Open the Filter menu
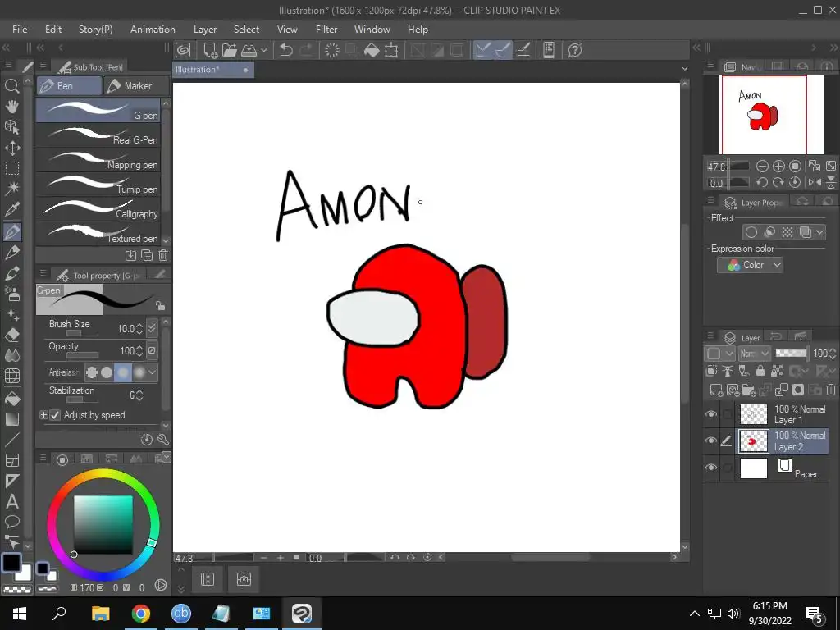Screen dimensions: 840x630 pyautogui.click(x=326, y=30)
